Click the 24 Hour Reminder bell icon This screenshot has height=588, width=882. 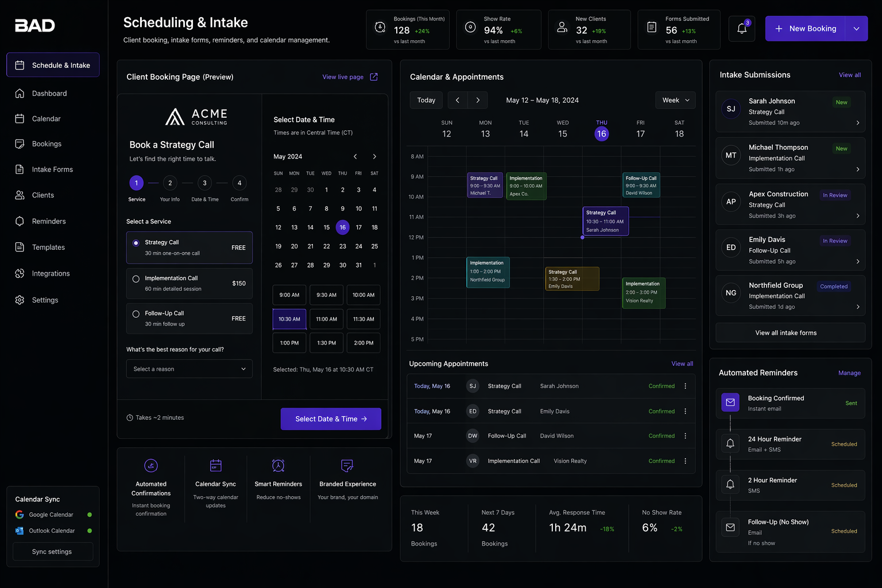pyautogui.click(x=730, y=443)
